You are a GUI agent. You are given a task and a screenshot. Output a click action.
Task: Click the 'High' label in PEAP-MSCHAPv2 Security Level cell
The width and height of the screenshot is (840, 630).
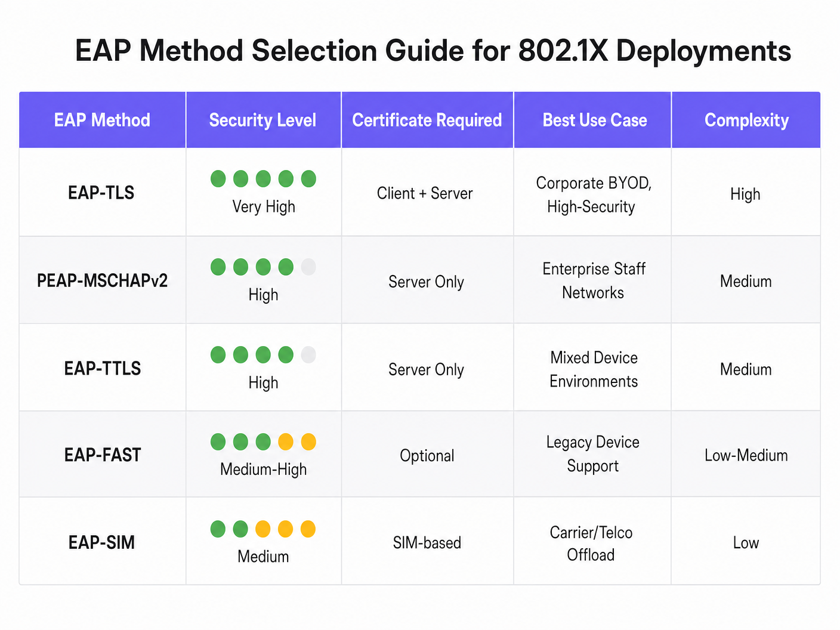click(x=263, y=294)
